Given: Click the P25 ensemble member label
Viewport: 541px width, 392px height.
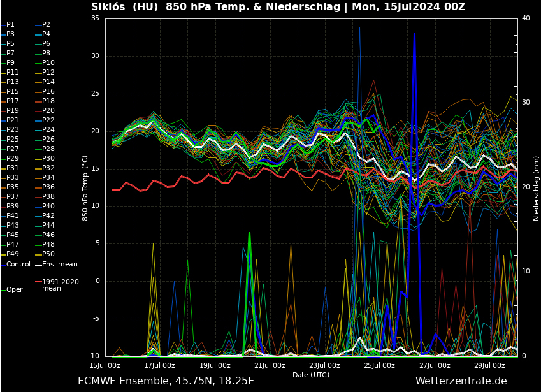Looking at the screenshot, I should click(x=13, y=139).
